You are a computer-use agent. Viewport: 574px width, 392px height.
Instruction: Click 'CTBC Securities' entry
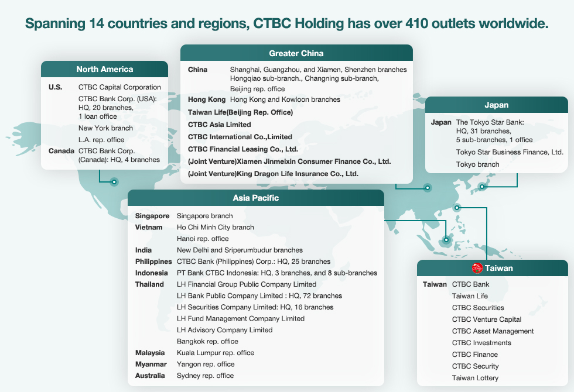[478, 308]
